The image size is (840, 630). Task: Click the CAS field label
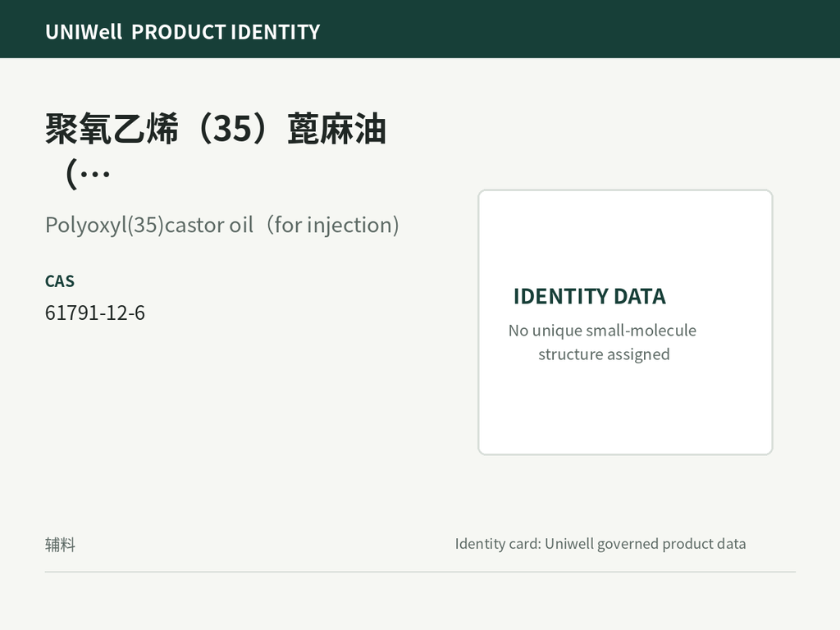coord(60,281)
